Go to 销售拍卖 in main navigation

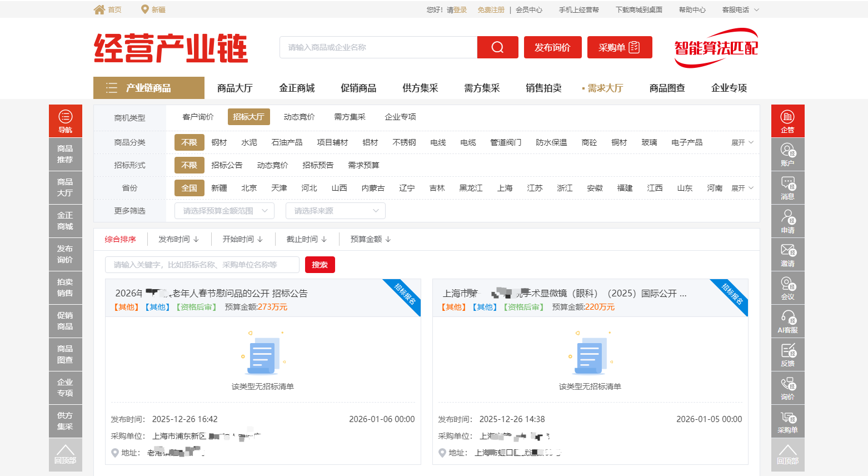(543, 88)
